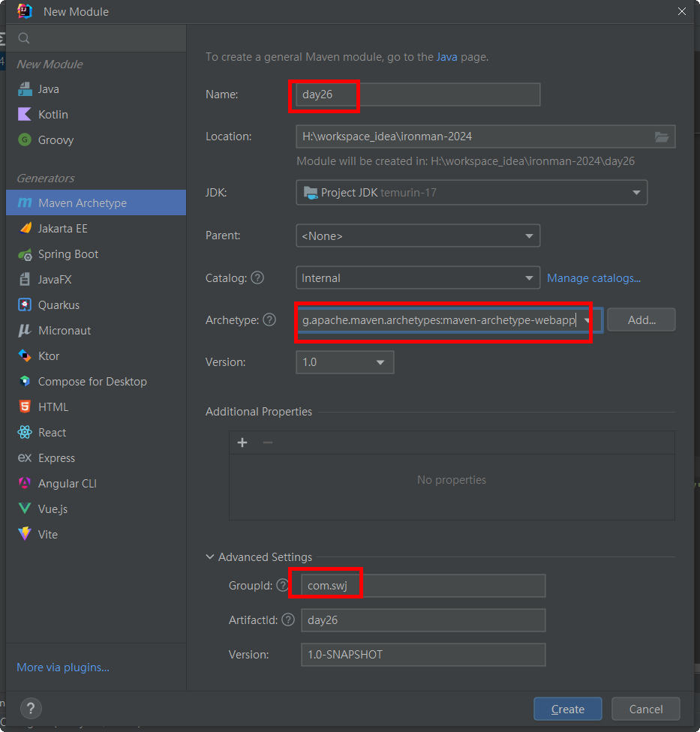The width and height of the screenshot is (700, 732).
Task: Choose the HTML generator icon
Action: tap(25, 406)
